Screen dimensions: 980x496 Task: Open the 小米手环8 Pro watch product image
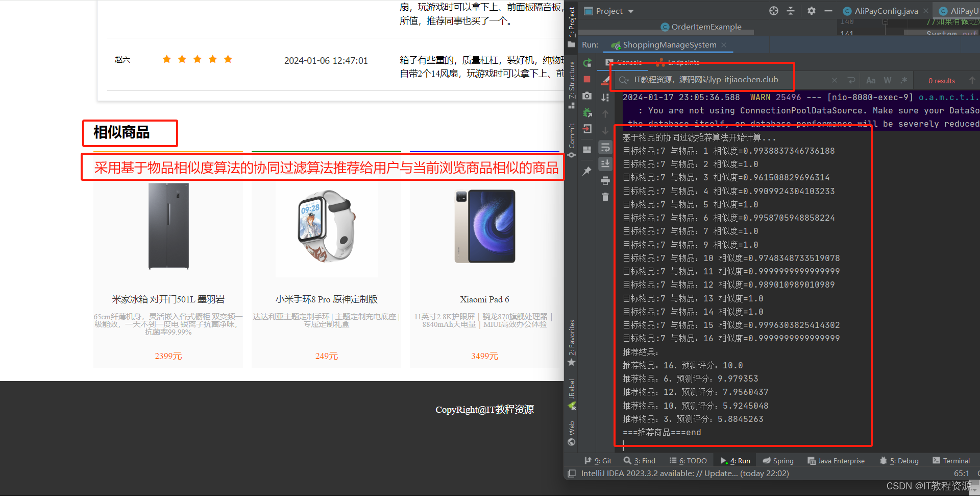click(327, 226)
